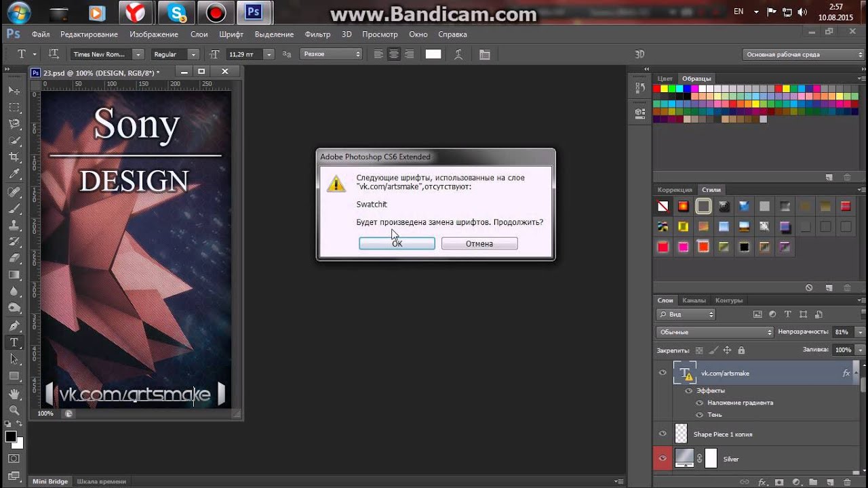Select the Horizontal Type tool
868x488 pixels.
(x=14, y=343)
